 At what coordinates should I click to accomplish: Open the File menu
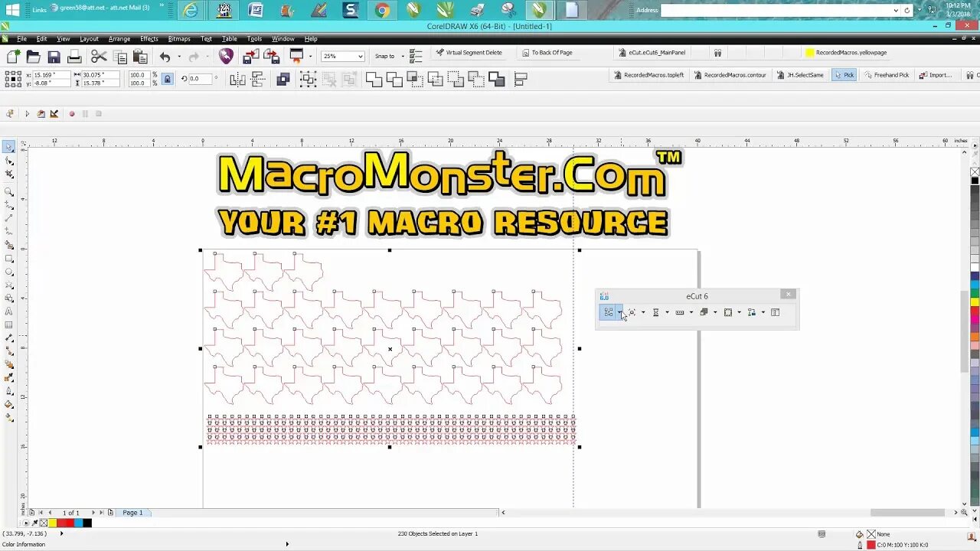pos(22,39)
